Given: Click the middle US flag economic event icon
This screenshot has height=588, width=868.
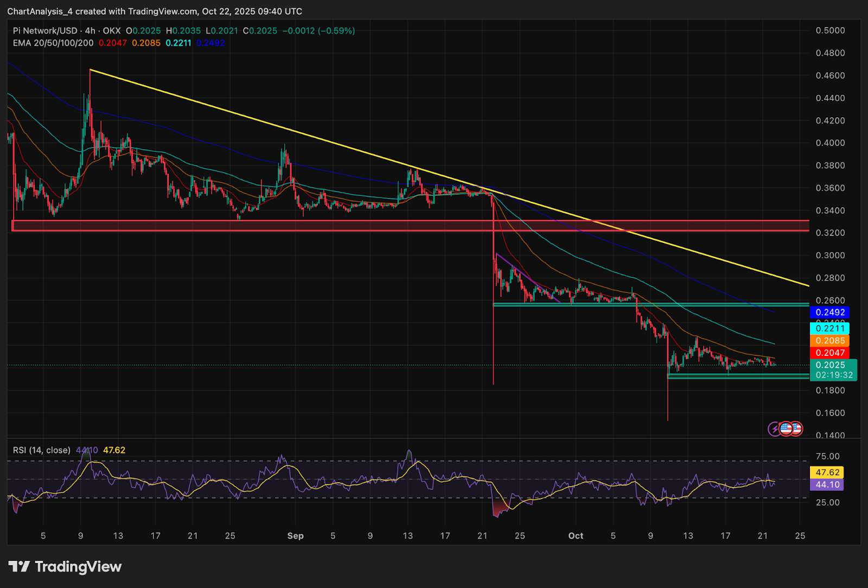Looking at the screenshot, I should click(786, 429).
